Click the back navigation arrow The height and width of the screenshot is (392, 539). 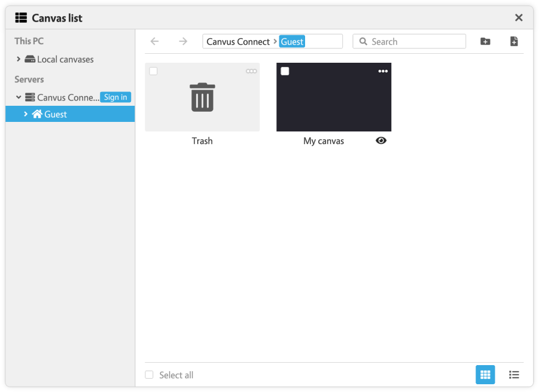coord(155,41)
